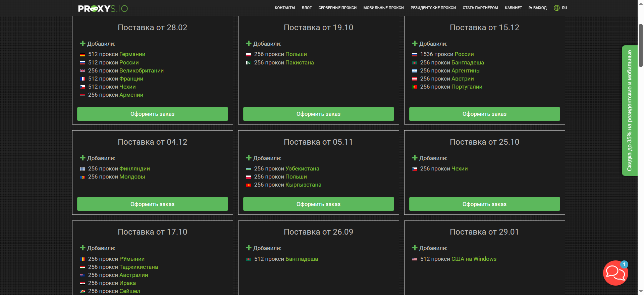Open Резидентские прокси in navigation
Viewport: 644px width, 295px height.
pos(433,8)
